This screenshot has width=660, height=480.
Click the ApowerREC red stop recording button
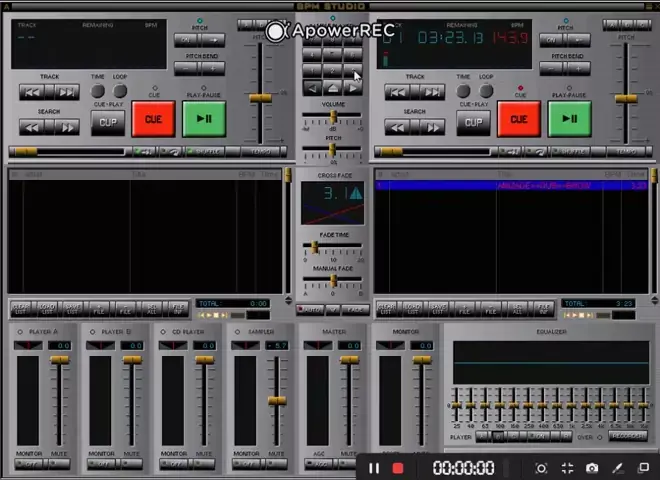point(397,467)
